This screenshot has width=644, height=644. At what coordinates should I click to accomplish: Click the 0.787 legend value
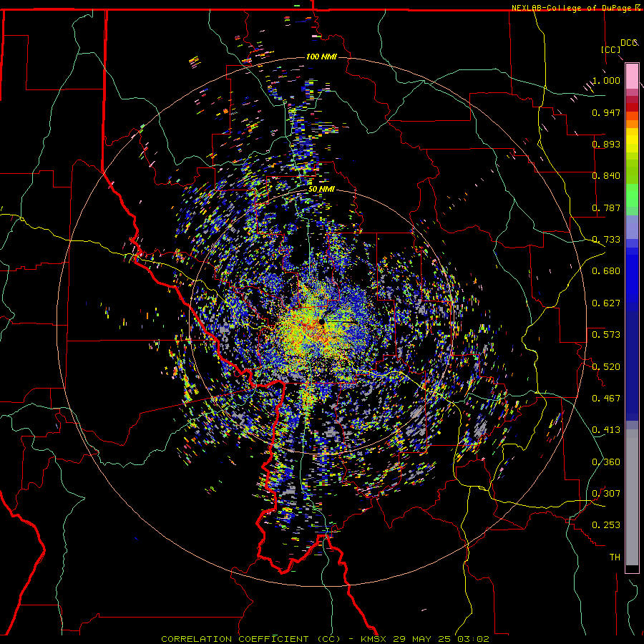coord(606,208)
